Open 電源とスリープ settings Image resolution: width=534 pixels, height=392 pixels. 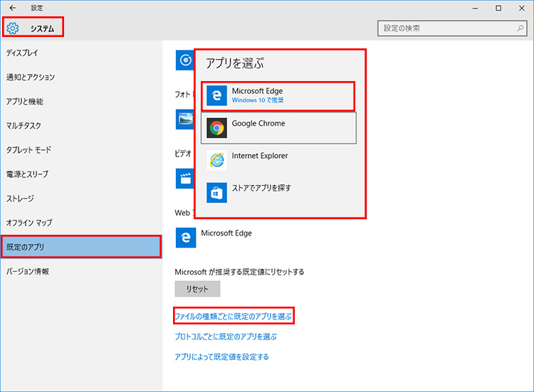click(27, 174)
